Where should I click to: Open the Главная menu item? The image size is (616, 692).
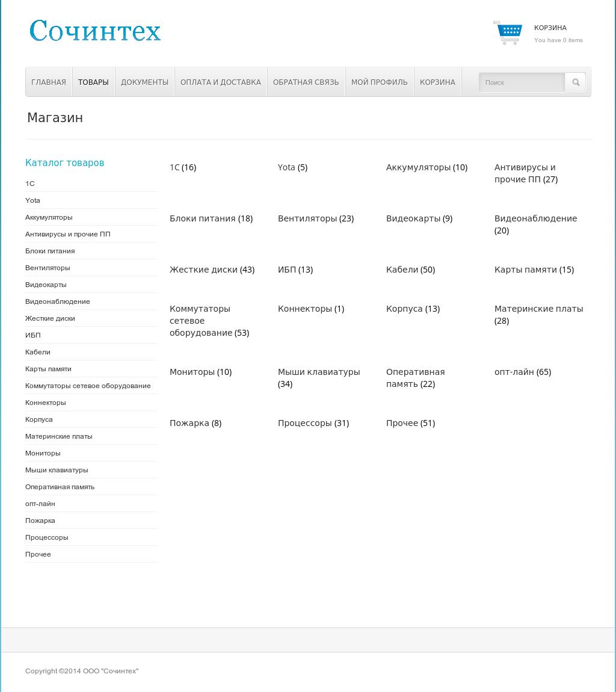(49, 82)
